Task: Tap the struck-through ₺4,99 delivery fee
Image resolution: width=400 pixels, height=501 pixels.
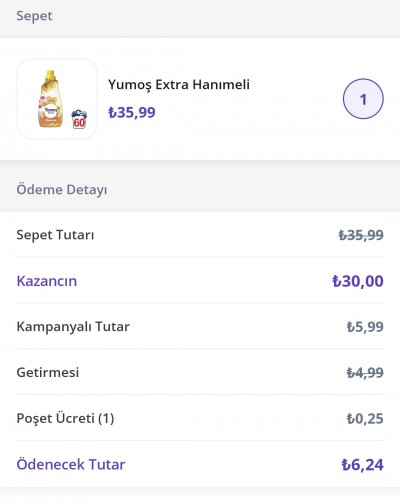Action: click(365, 372)
